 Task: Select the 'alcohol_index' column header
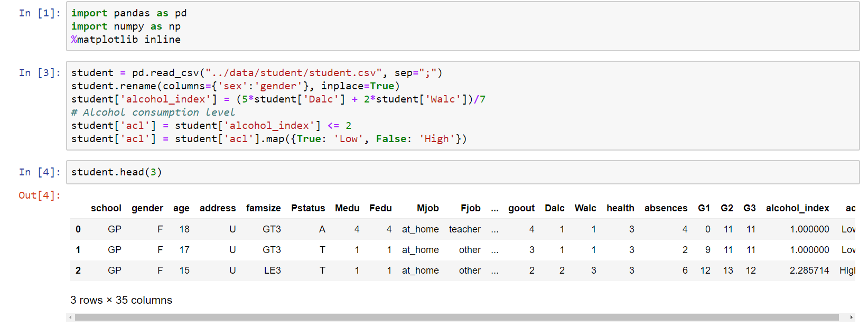coord(798,208)
